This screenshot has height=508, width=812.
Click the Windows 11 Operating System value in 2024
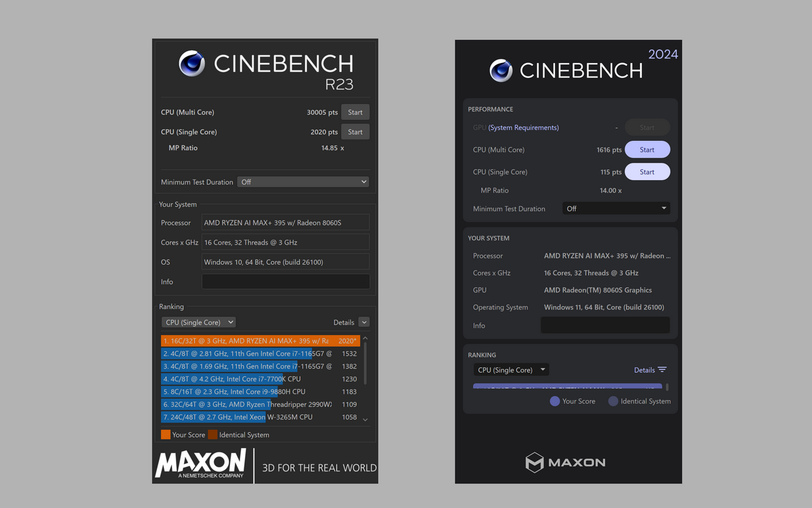coord(604,307)
